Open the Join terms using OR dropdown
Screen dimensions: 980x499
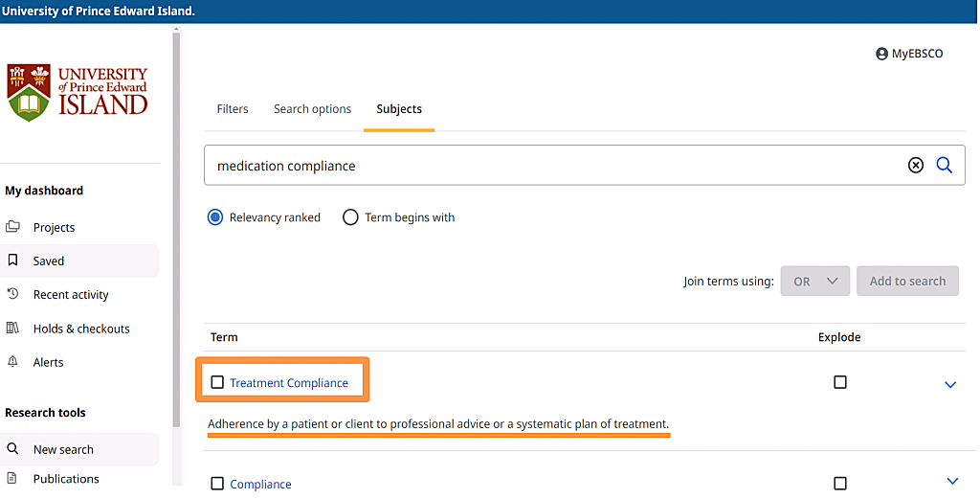click(x=814, y=281)
